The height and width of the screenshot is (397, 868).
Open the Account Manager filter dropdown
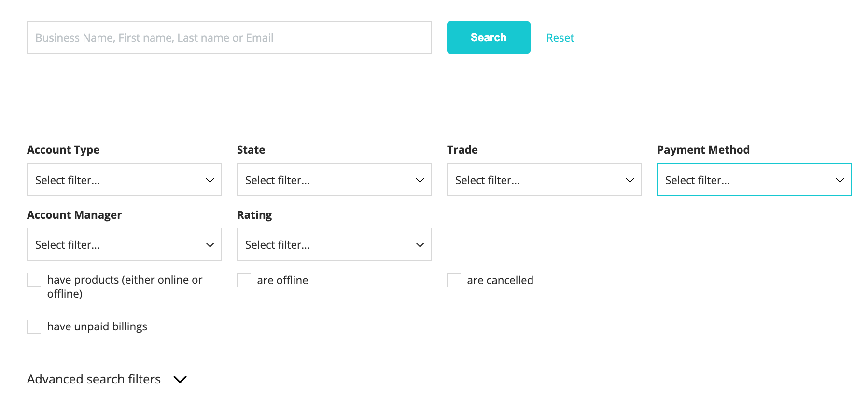coord(124,244)
